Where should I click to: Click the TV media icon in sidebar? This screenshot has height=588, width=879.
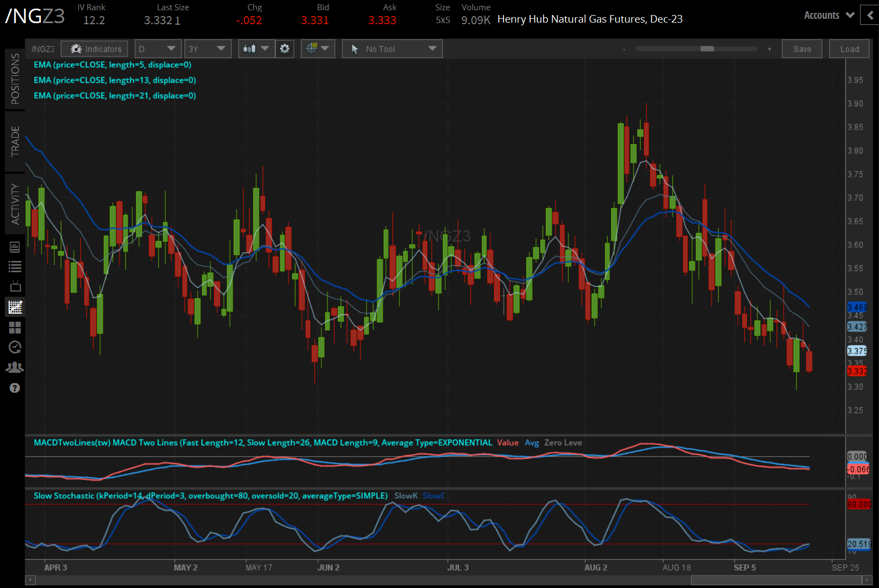click(15, 286)
